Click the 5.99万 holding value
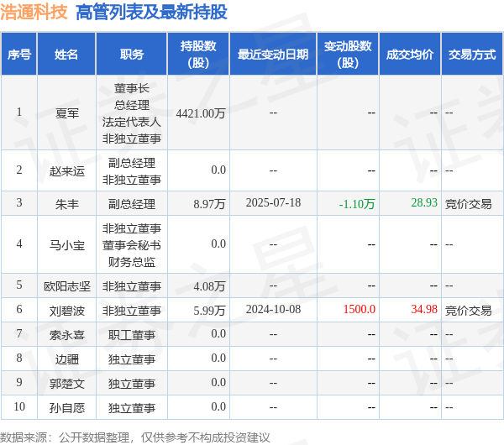Viewport: 504px width, 445px height. [209, 311]
